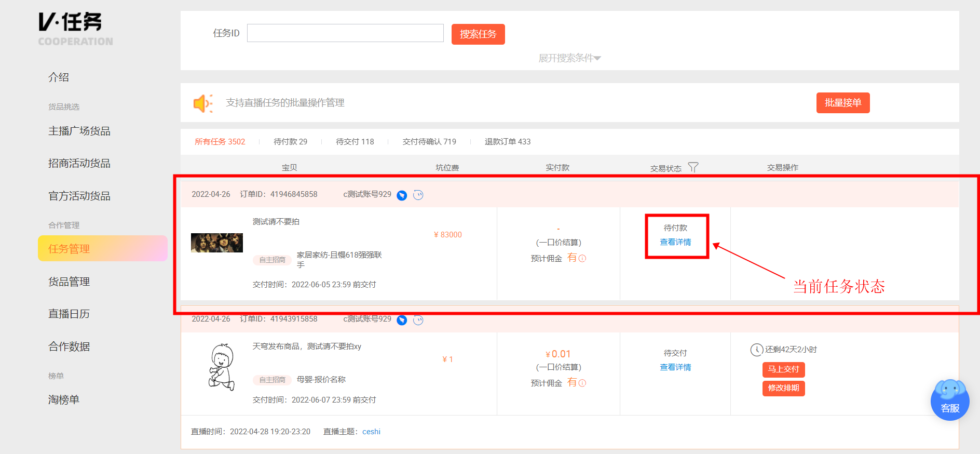Image resolution: width=980 pixels, height=454 pixels.
Task: Expand the 展开搜索条件 search conditions
Action: 569,58
